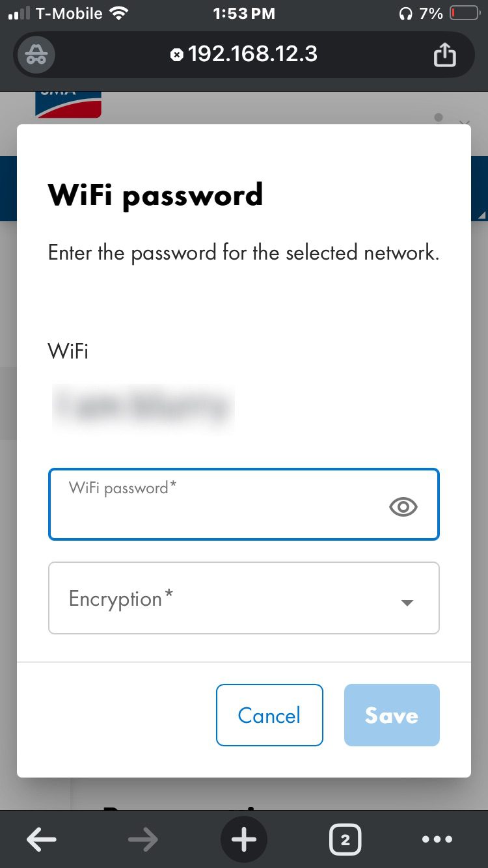Tap the SMA logo behind dialog
Image resolution: width=488 pixels, height=868 pixels.
click(68, 104)
